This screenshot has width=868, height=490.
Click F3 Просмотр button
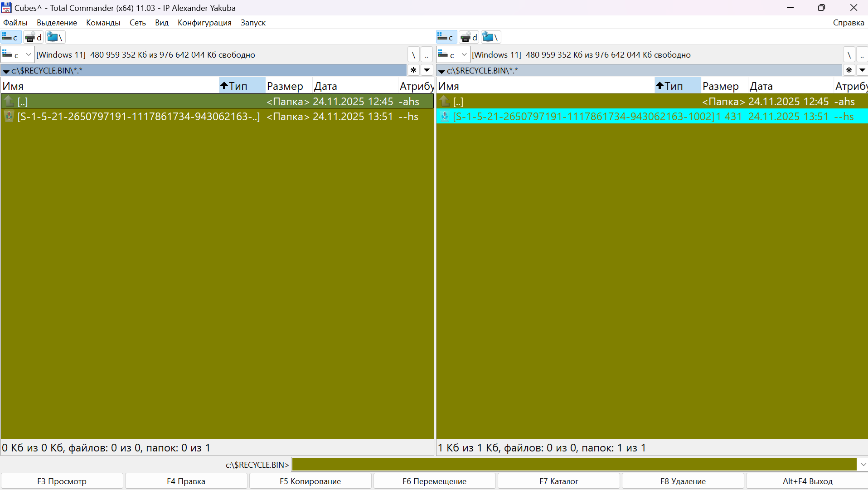(62, 481)
